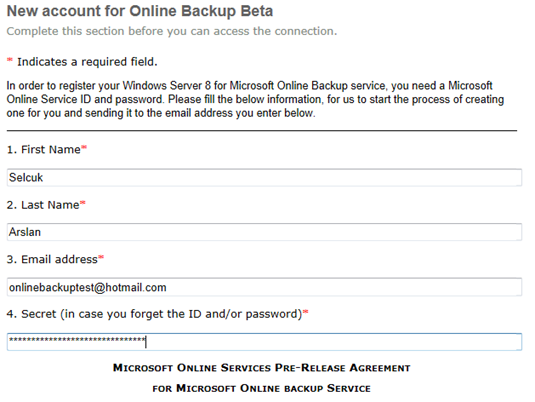The width and height of the screenshot is (535, 402).
Task: Click the red asterisk after Last Name
Action: pyautogui.click(x=83, y=203)
